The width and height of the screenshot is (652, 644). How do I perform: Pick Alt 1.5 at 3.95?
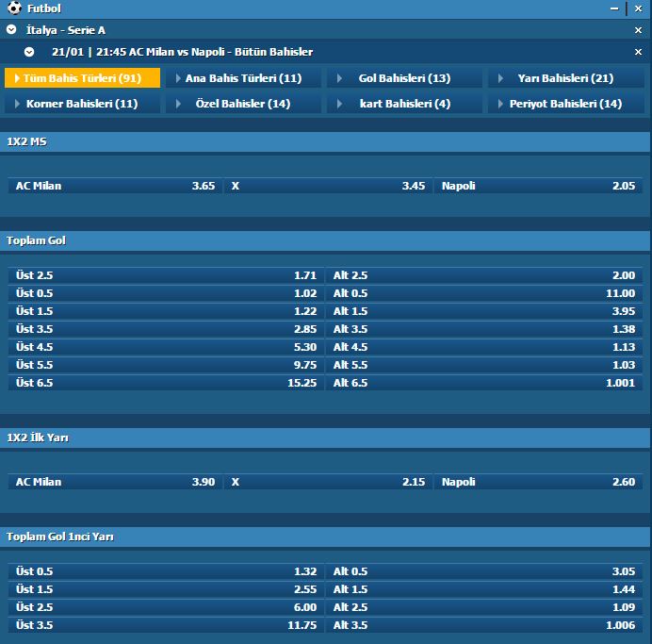pos(484,311)
